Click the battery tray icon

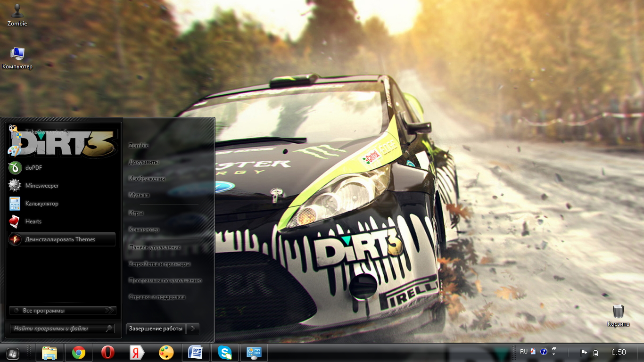[x=595, y=353]
